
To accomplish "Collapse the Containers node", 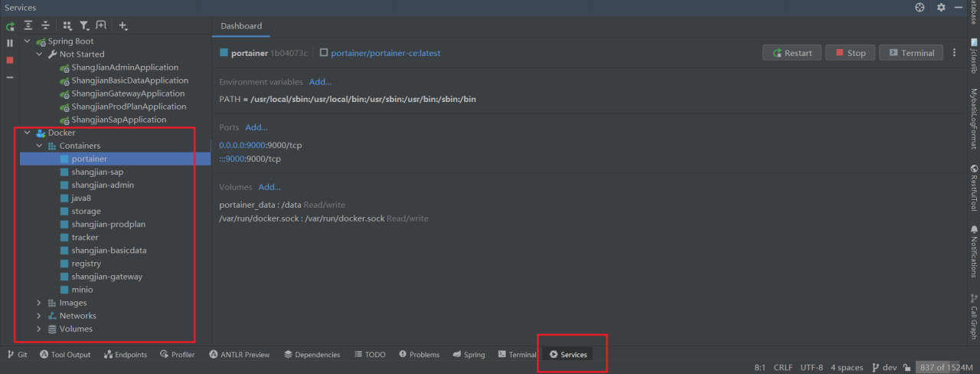I will pos(39,146).
